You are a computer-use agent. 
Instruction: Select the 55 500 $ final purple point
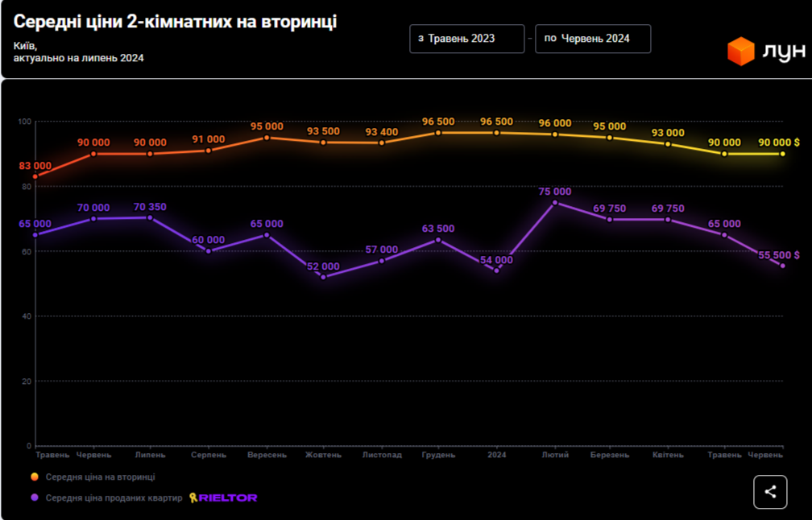click(782, 266)
